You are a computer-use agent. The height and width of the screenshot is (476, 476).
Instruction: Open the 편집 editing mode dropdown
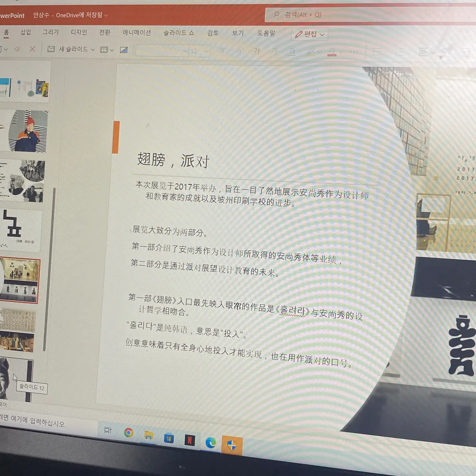pos(310,34)
